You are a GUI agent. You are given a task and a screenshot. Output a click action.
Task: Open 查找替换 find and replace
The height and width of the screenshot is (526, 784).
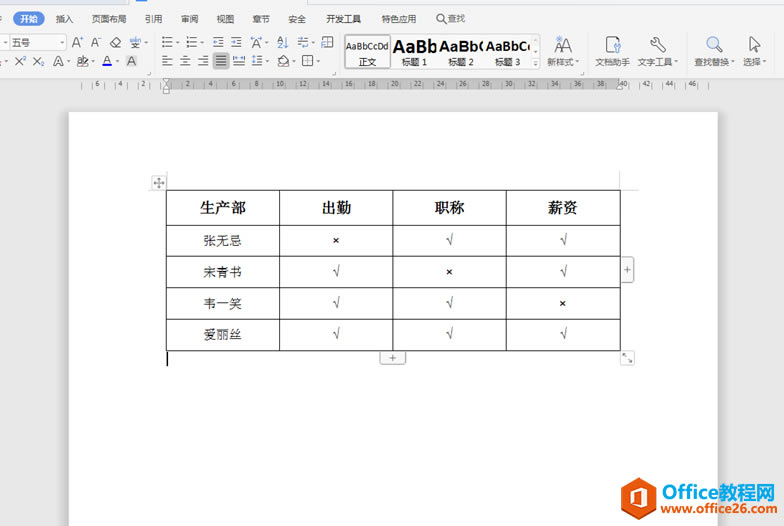click(714, 51)
